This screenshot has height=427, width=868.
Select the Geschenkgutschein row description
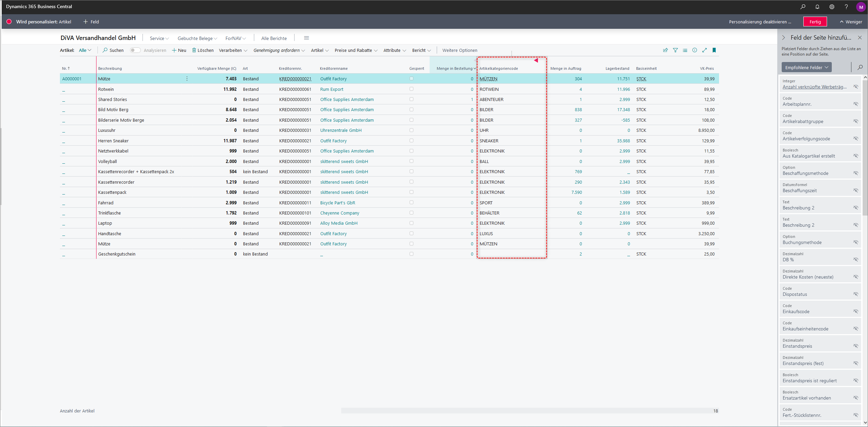(x=117, y=254)
